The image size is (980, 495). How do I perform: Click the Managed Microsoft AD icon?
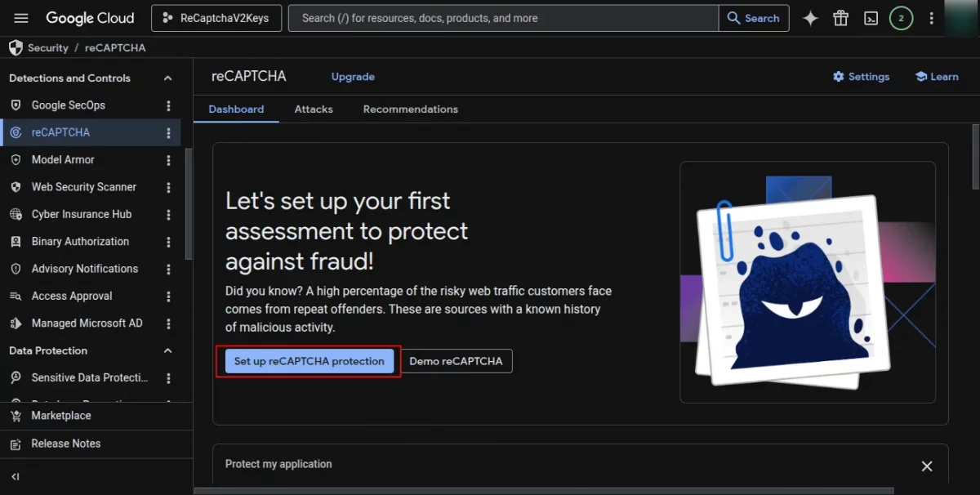coord(16,323)
